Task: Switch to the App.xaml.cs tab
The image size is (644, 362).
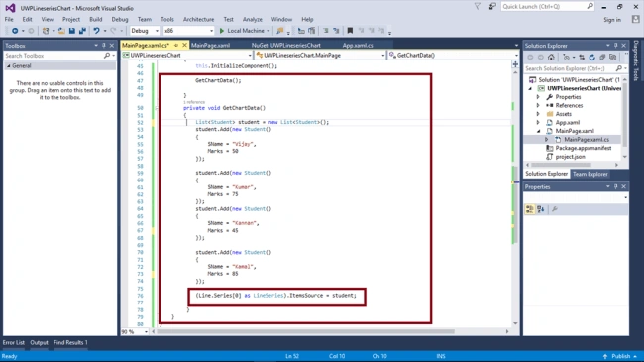Action: pyautogui.click(x=358, y=46)
